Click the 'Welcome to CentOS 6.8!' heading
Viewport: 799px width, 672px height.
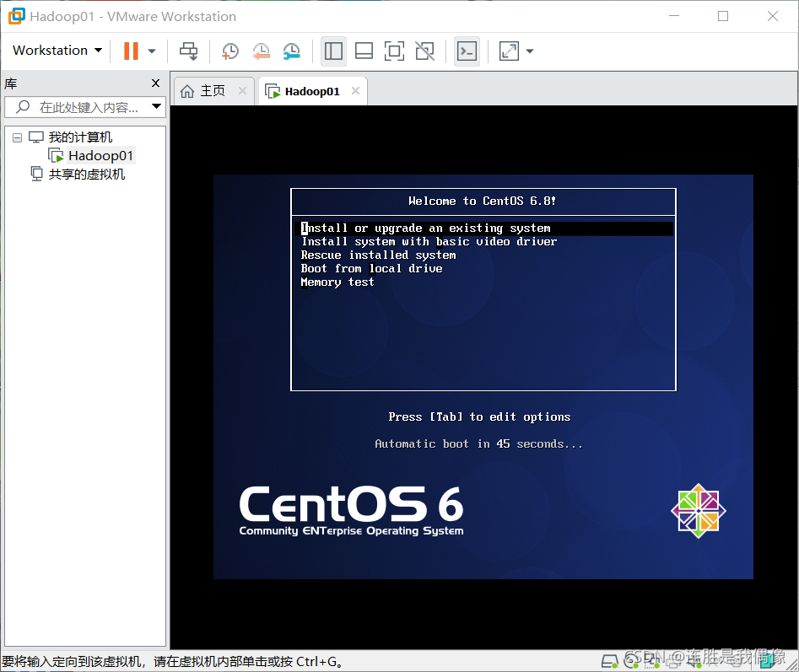[x=482, y=201]
